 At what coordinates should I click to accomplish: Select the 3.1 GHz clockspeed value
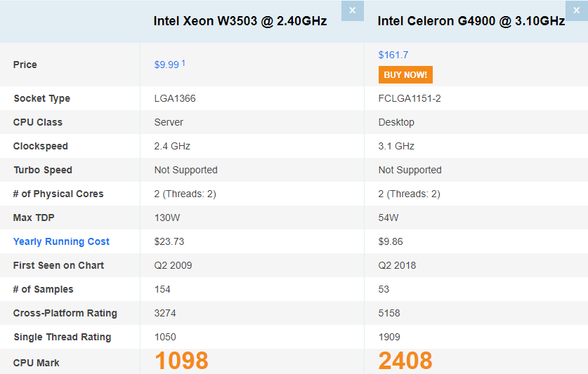396,146
